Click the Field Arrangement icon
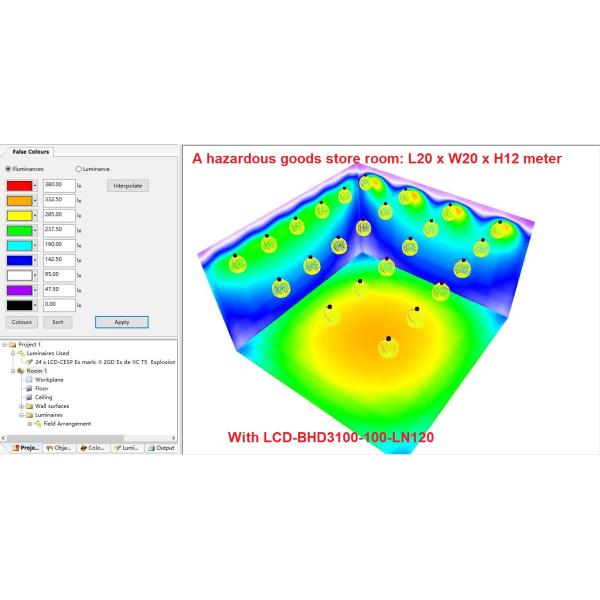 coord(37,424)
